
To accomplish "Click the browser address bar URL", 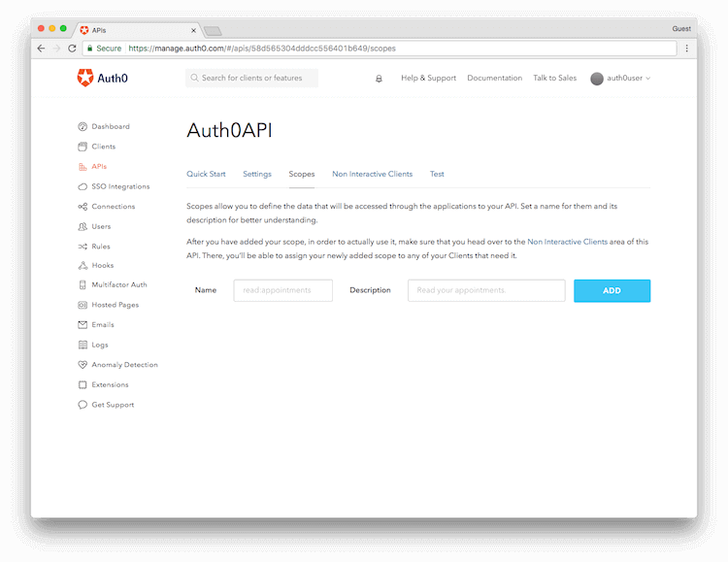I will (x=262, y=49).
